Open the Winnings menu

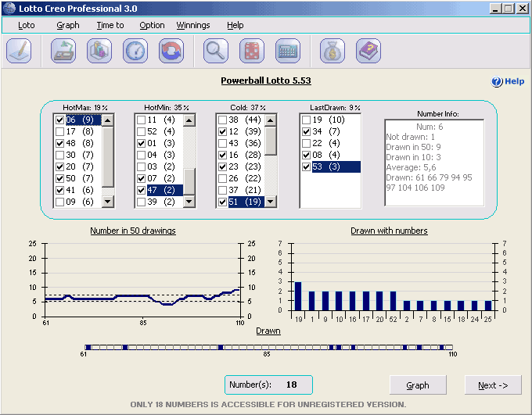[x=193, y=26]
